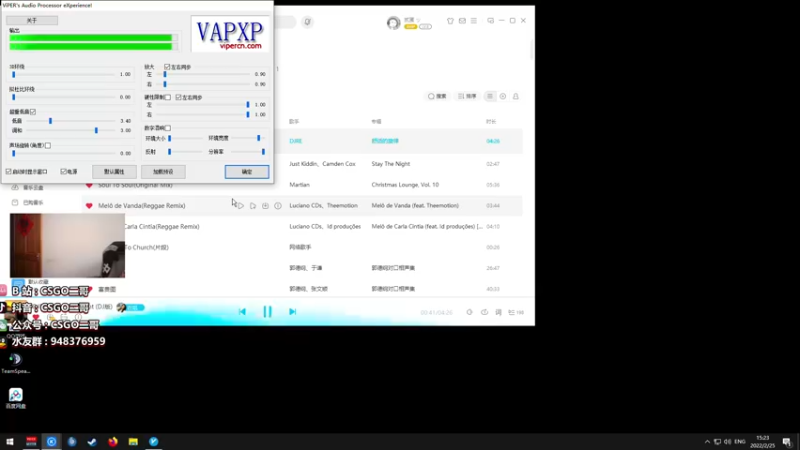Image resolution: width=800 pixels, height=450 pixels.
Task: Open more options icon on Melô de Vanda row
Action: (278, 206)
